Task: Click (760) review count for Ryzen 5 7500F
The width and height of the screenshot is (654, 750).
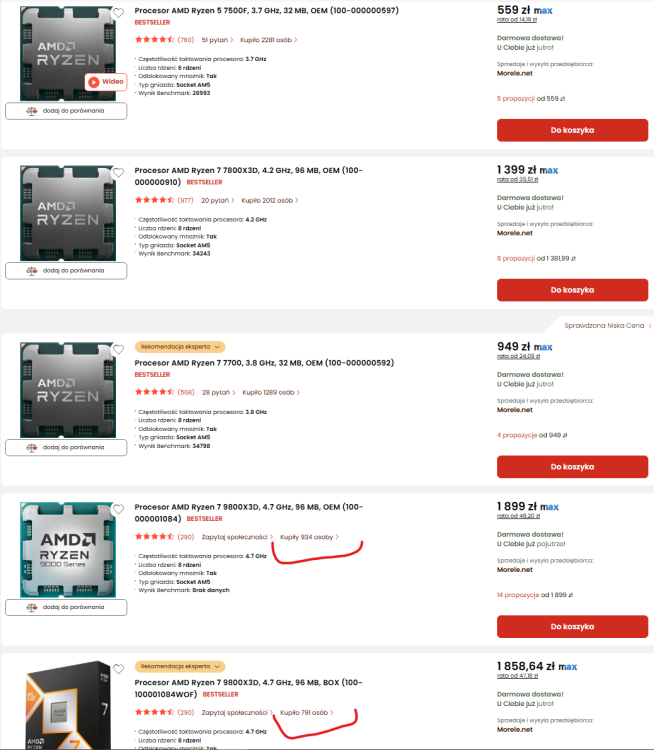Action: pos(186,40)
